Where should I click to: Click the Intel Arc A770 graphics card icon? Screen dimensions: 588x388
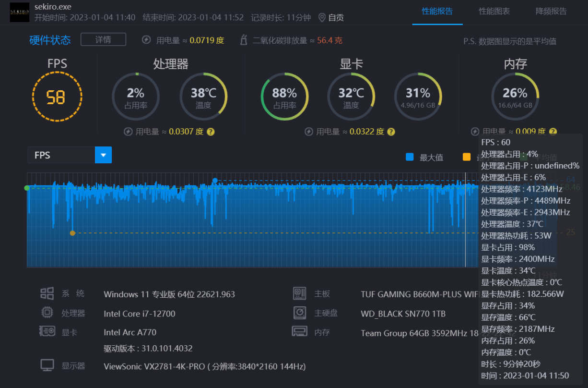click(x=47, y=332)
